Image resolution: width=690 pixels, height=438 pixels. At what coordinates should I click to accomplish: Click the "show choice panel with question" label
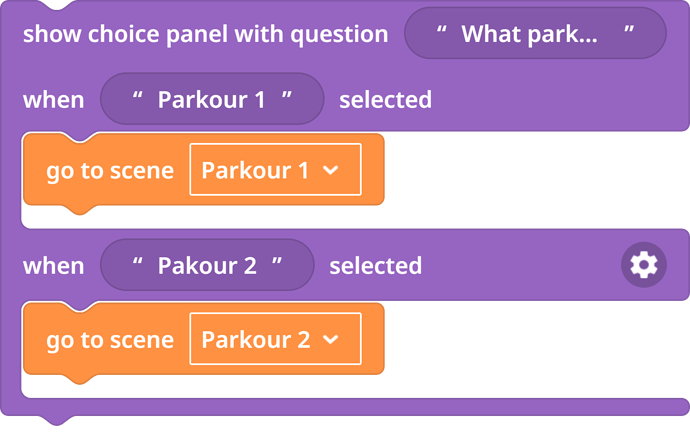tap(206, 34)
